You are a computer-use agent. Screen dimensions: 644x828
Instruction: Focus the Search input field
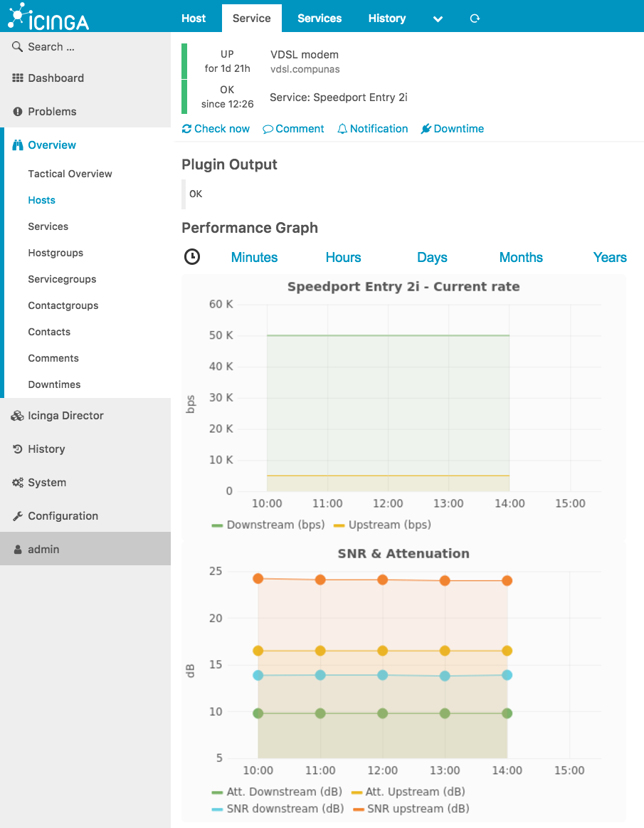[85, 46]
